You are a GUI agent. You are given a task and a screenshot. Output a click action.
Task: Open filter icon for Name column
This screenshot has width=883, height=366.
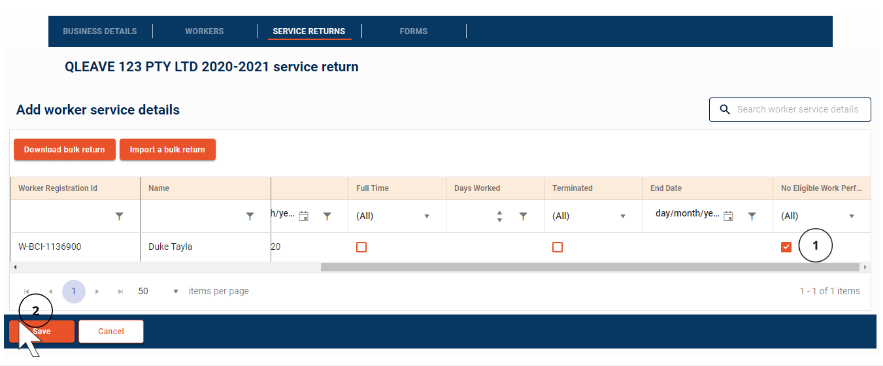[x=250, y=216]
